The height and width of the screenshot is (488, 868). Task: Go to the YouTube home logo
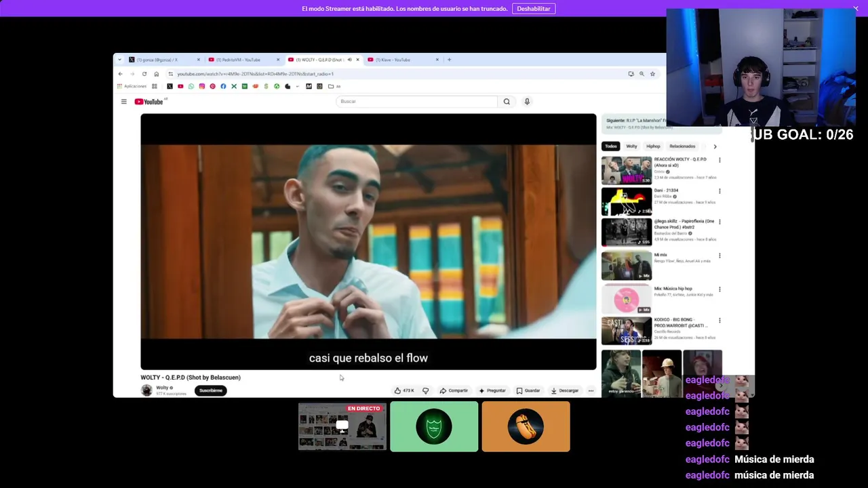click(x=149, y=102)
